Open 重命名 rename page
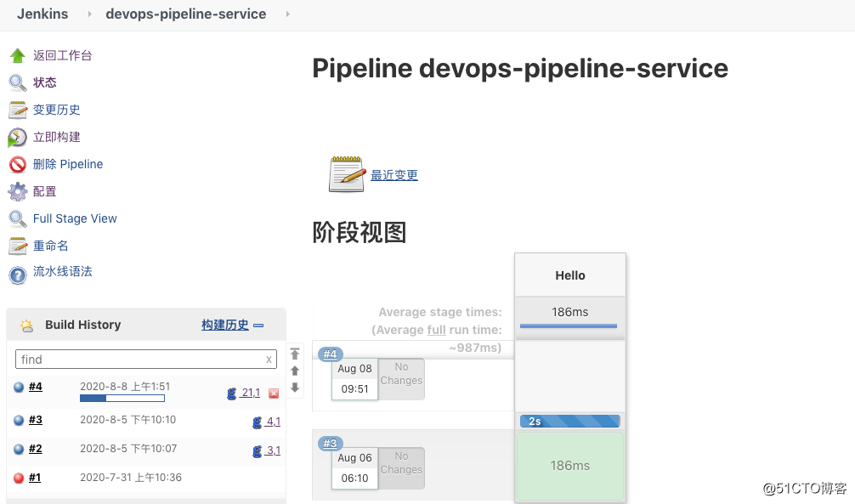Image resolution: width=855 pixels, height=504 pixels. pos(51,246)
